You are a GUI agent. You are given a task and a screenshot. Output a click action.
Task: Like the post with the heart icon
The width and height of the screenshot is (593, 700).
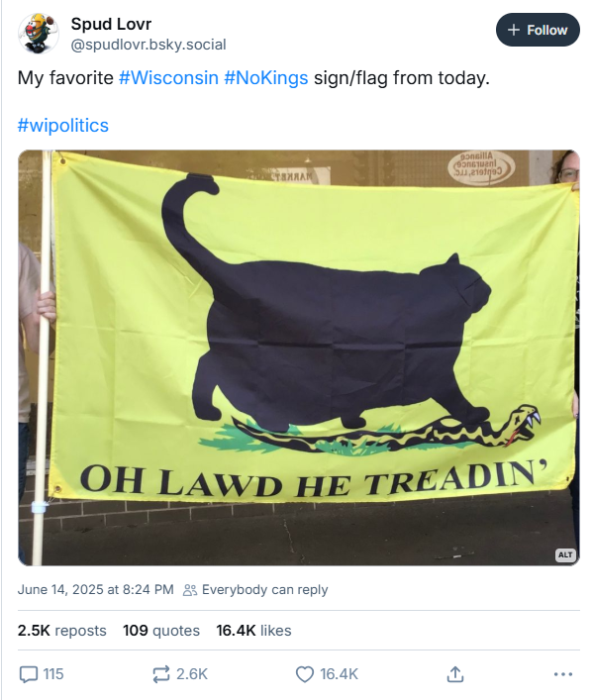tap(305, 674)
